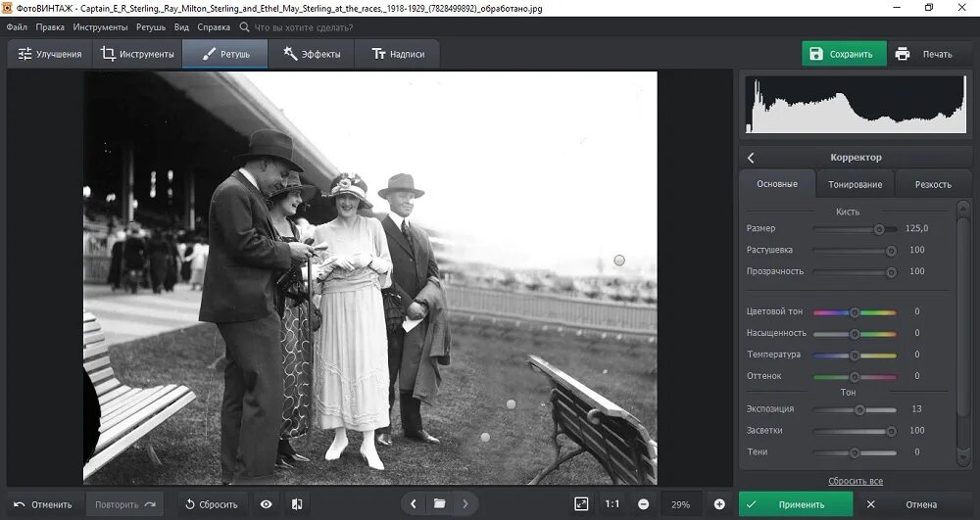Click the panel scrollbar up arrow
980x520 pixels.
pos(963,207)
